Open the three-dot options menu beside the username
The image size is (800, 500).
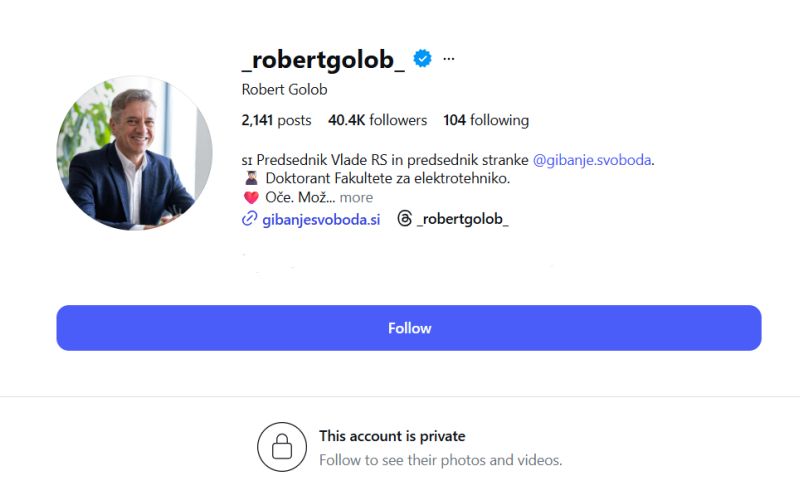[x=449, y=59]
